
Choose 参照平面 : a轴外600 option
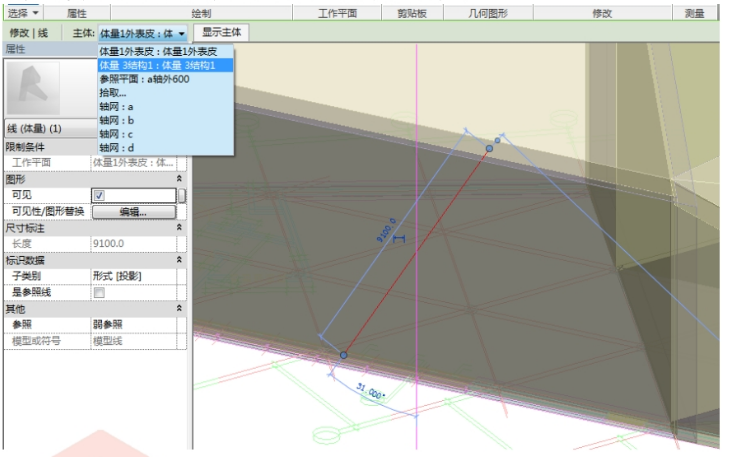tap(165, 79)
